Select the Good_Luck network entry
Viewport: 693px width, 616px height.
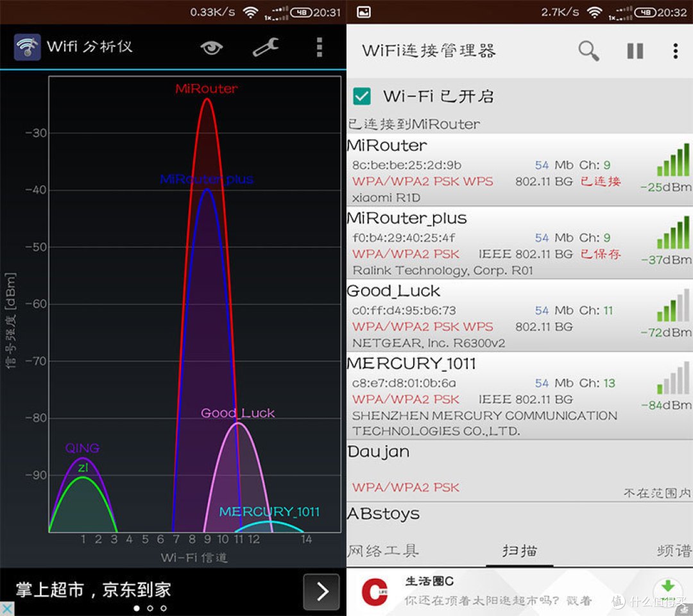[520, 316]
